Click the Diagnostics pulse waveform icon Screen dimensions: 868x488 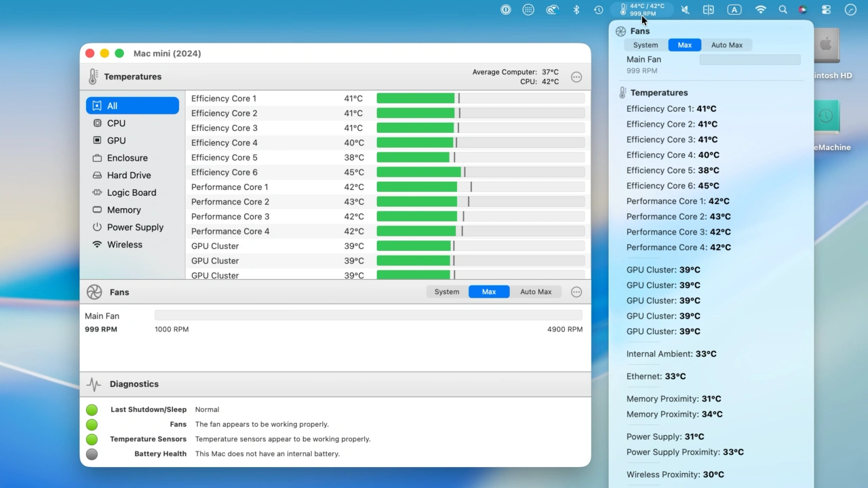tap(94, 384)
